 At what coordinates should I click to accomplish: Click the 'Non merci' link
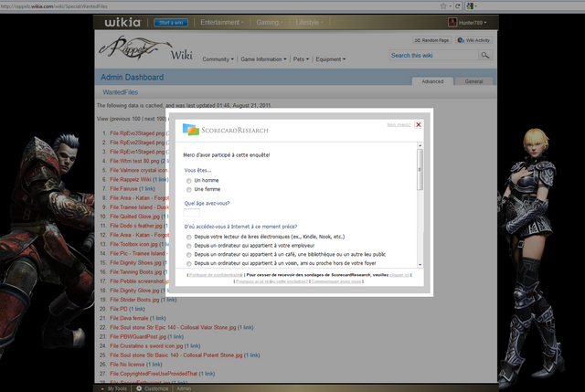399,124
